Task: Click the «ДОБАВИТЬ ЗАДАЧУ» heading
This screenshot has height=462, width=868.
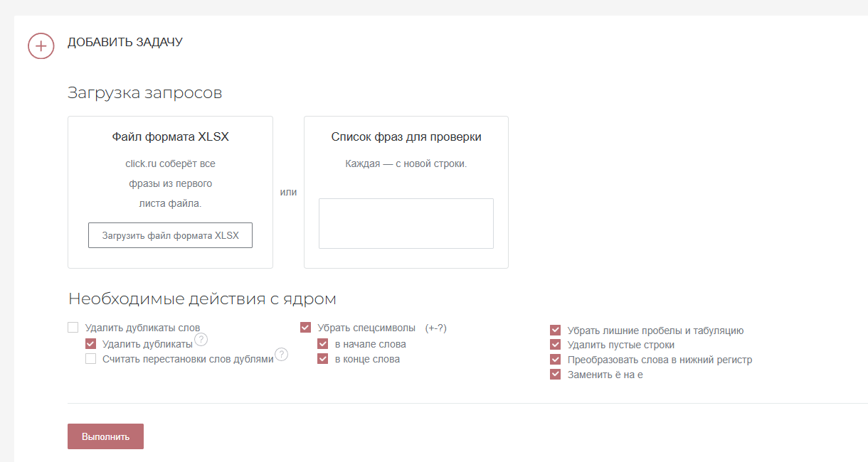Action: [x=125, y=43]
